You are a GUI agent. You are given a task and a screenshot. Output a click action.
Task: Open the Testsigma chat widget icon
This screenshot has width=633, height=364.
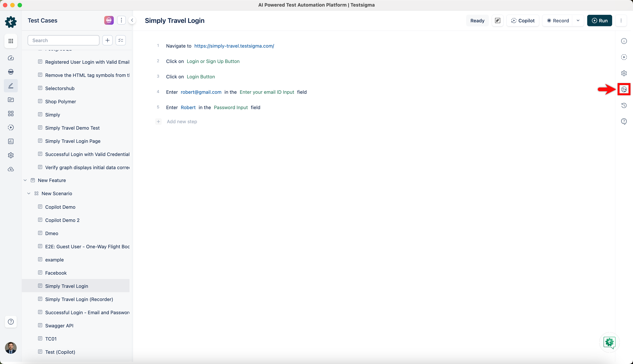pyautogui.click(x=610, y=342)
